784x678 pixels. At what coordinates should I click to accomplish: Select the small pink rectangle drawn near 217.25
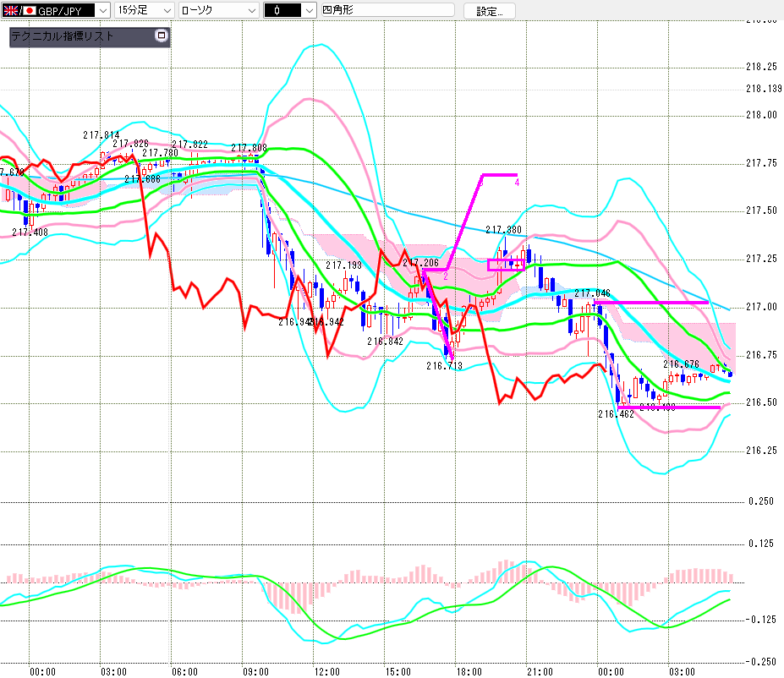506,265
